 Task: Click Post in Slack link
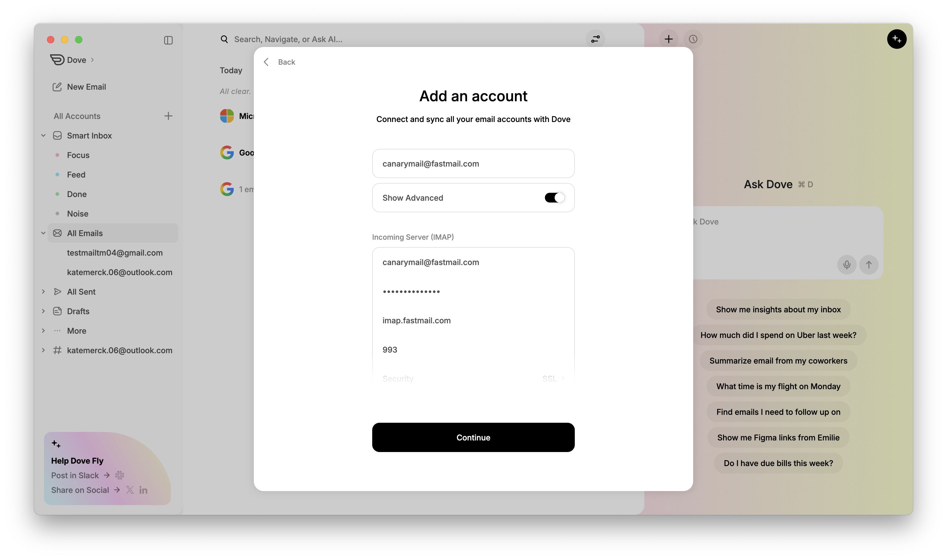pos(75,476)
